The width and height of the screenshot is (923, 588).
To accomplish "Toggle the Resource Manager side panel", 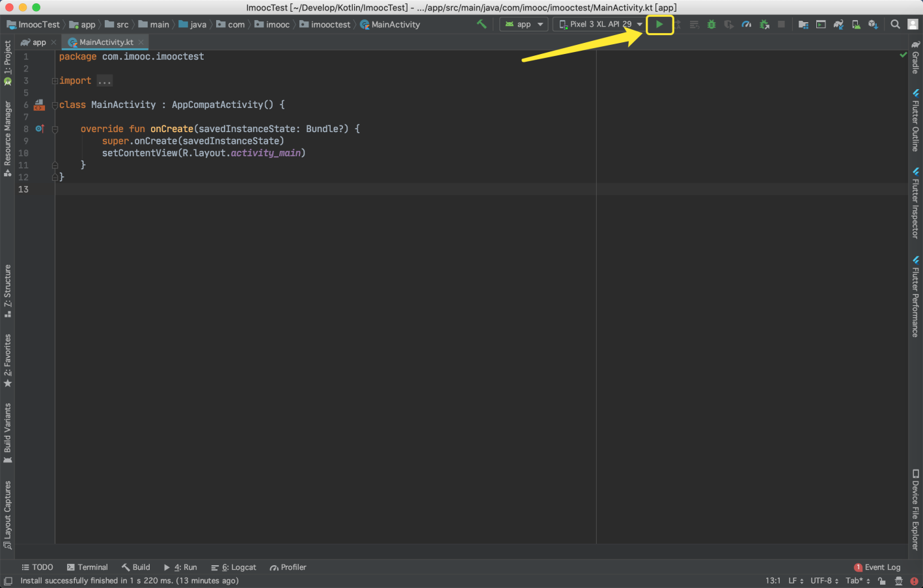I will coord(8,139).
